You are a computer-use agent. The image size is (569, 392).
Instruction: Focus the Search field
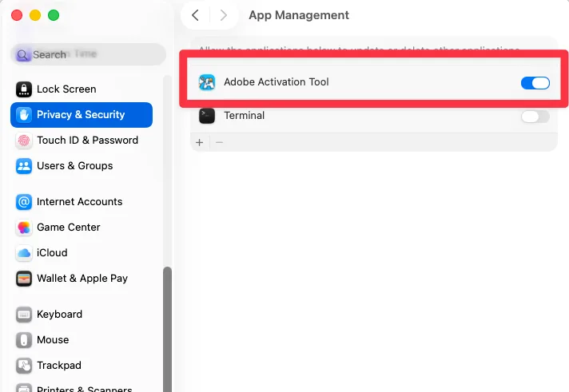click(88, 55)
